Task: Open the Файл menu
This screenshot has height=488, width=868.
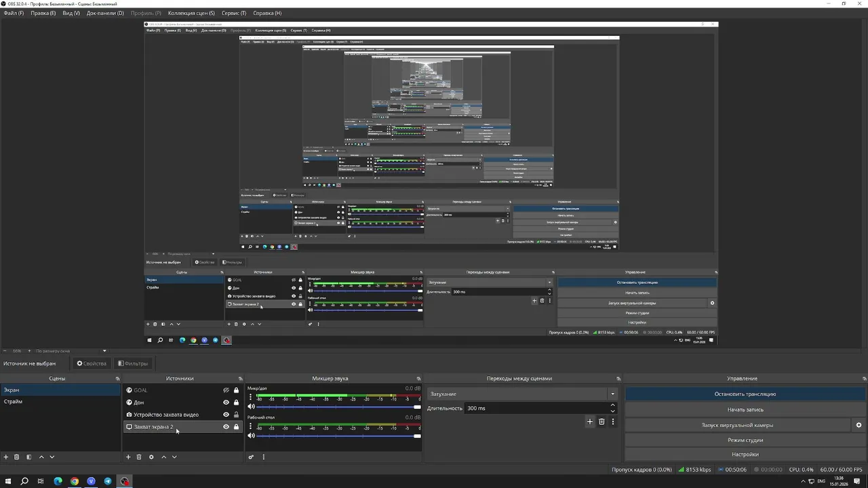Action: [14, 13]
